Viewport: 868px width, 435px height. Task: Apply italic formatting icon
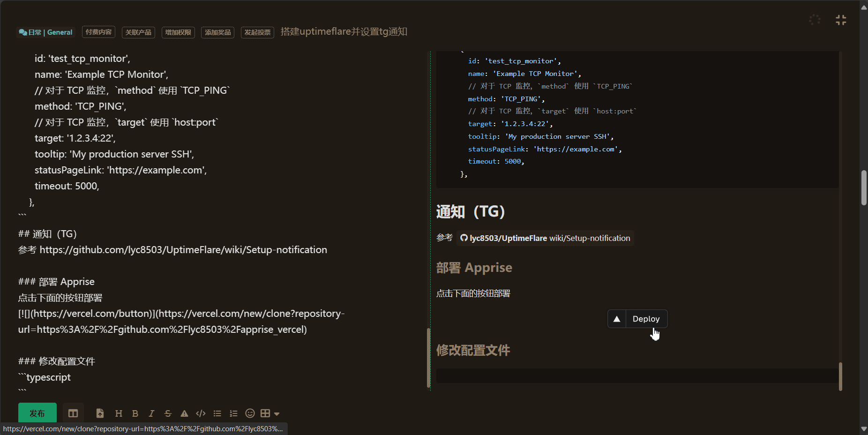tap(151, 413)
